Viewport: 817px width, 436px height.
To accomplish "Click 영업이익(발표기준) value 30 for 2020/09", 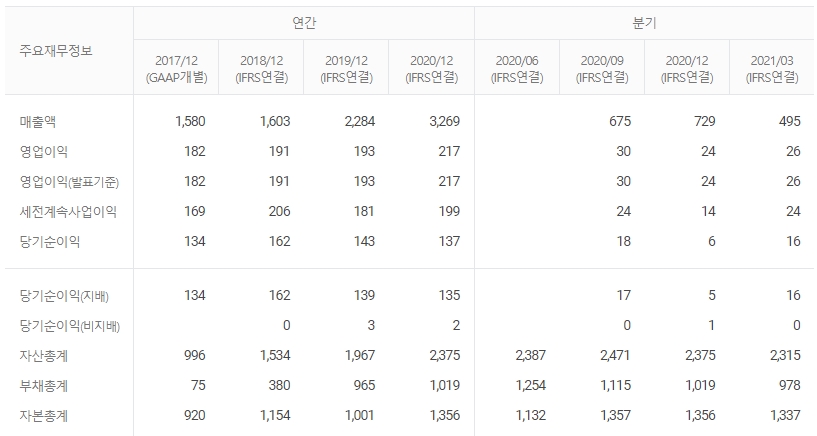I will point(624,181).
